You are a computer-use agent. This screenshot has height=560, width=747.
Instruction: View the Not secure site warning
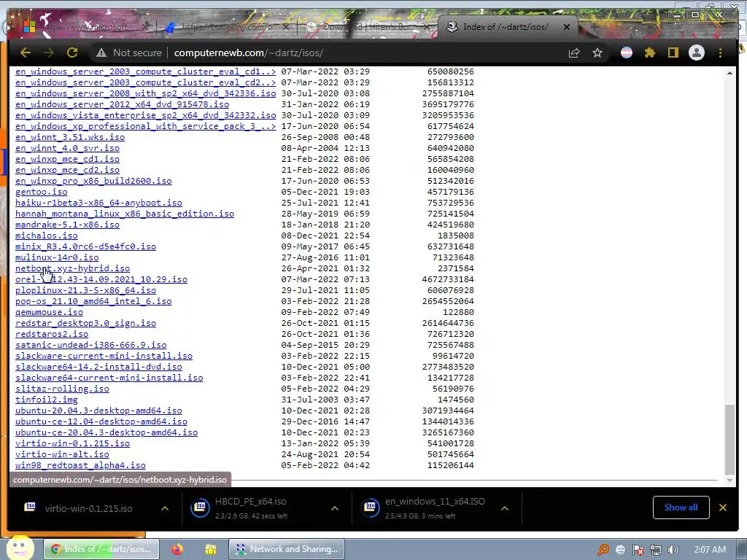point(129,52)
